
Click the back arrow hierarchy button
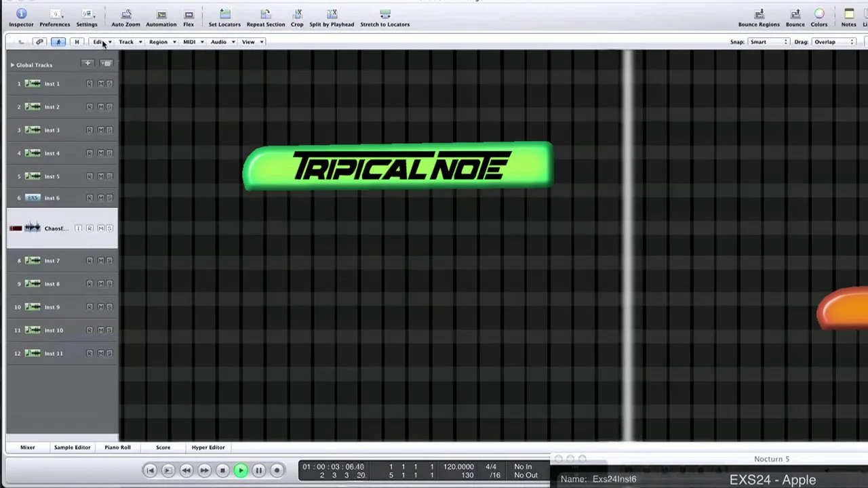click(21, 42)
